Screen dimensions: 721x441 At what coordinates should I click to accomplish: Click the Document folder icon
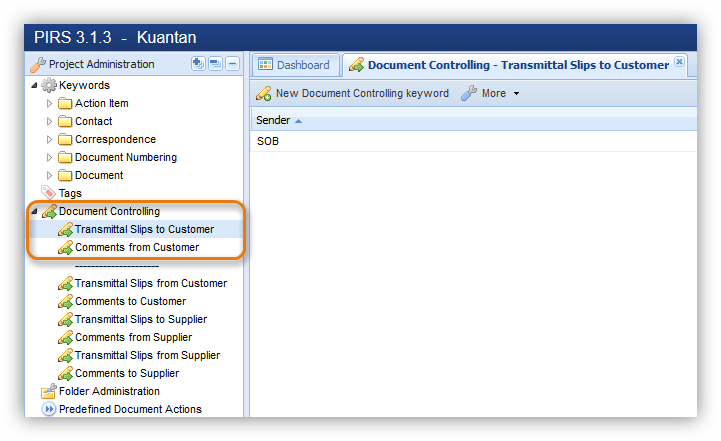(65, 175)
